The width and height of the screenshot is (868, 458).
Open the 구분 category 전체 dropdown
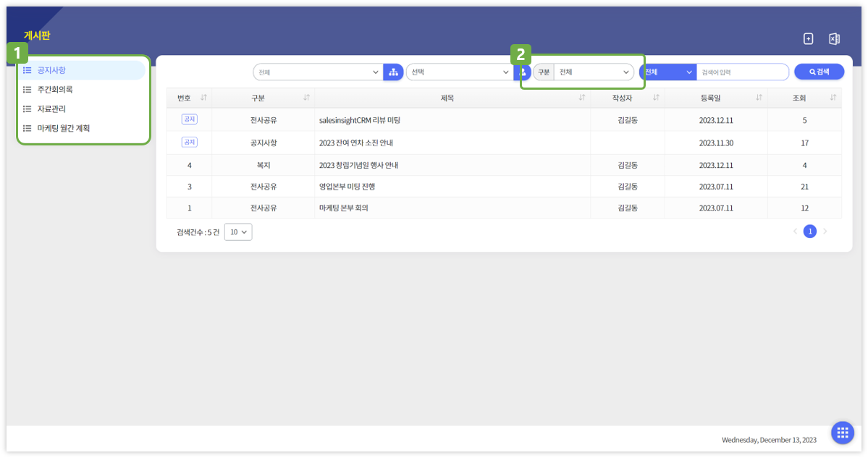(x=594, y=72)
